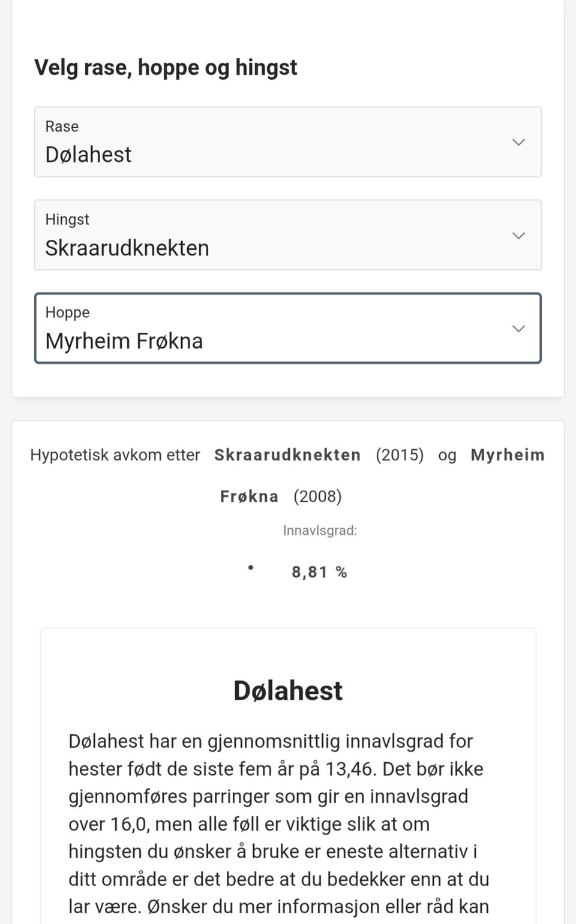Click the bold Myrheim name in results

[x=508, y=455]
